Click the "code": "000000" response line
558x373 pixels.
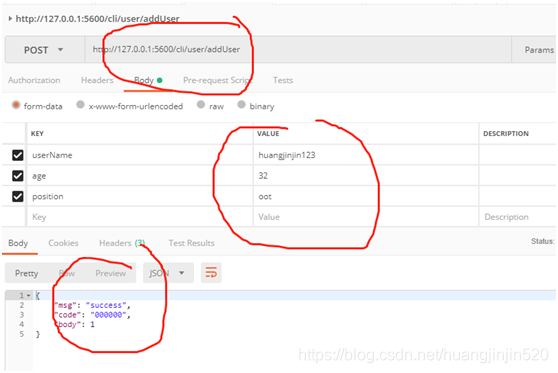[x=93, y=315]
